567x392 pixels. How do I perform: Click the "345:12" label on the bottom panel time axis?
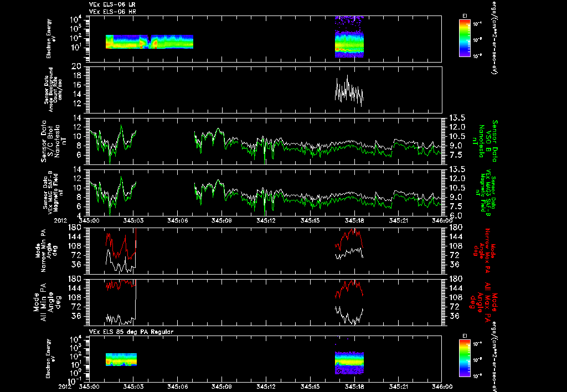(x=265, y=386)
